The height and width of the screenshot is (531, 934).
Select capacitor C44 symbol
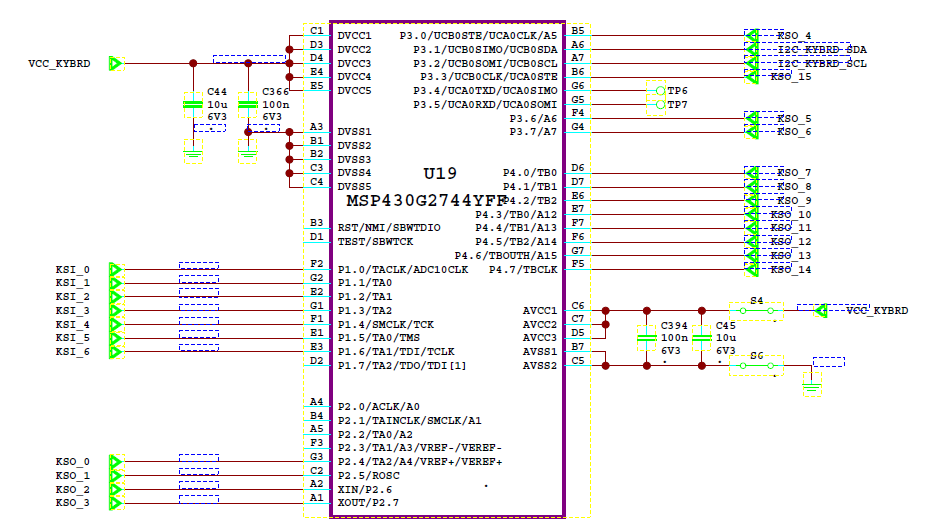193,105
